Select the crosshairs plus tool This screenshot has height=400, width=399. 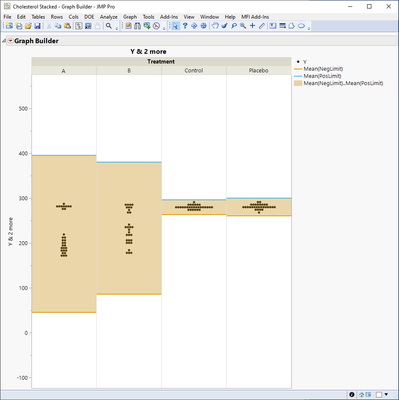tap(252, 26)
